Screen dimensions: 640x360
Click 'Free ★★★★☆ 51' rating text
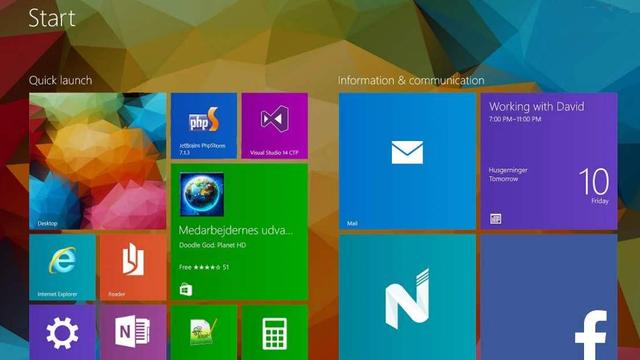[204, 267]
